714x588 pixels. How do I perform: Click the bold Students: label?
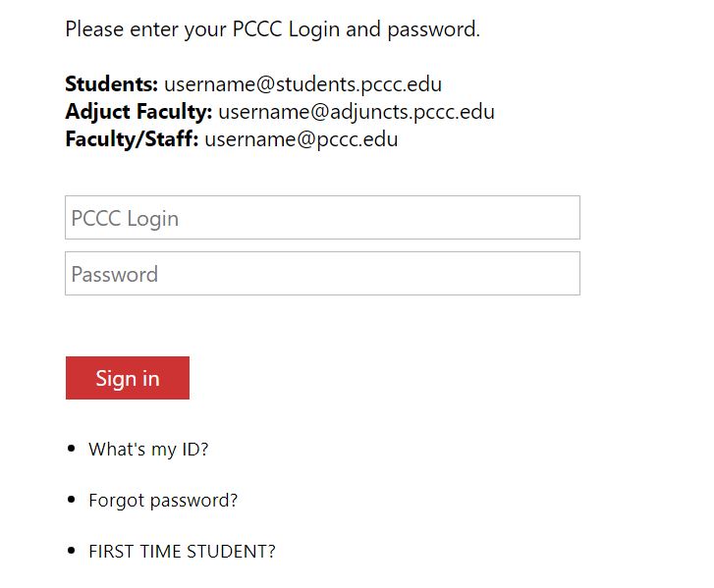(x=112, y=84)
